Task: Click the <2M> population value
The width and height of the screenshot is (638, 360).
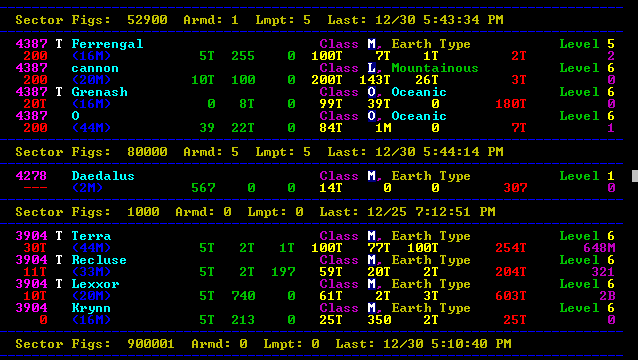Action: coord(87,188)
